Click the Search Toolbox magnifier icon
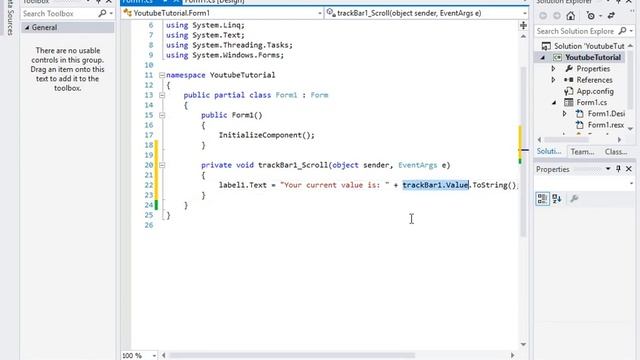 (102, 13)
